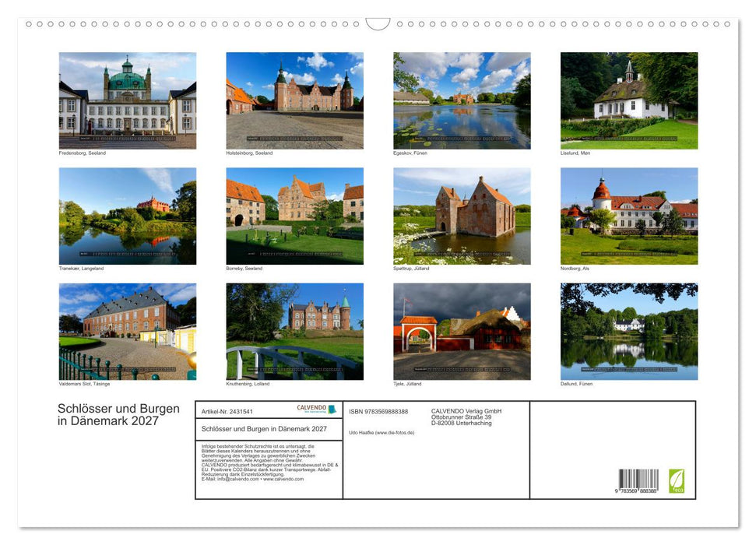Image resolution: width=756 pixels, height=545 pixels.
Task: Click the calendar hanger notch at top
Action: (378, 23)
